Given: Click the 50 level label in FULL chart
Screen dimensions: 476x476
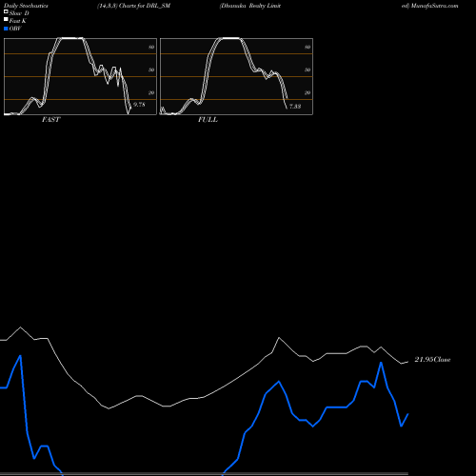Looking at the screenshot, I should point(307,69).
